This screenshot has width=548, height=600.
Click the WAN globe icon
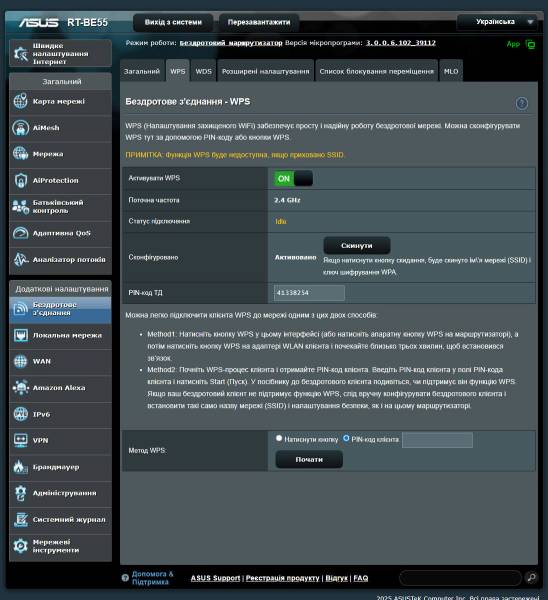[x=21, y=361]
